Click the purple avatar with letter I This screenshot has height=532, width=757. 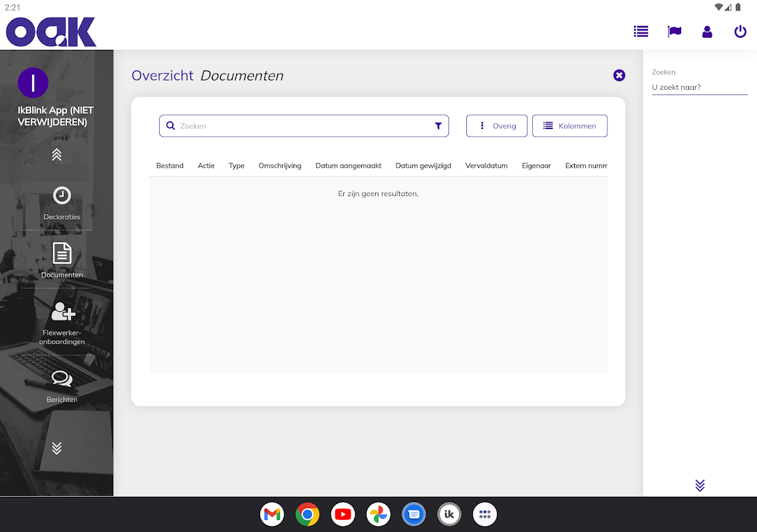[33, 83]
